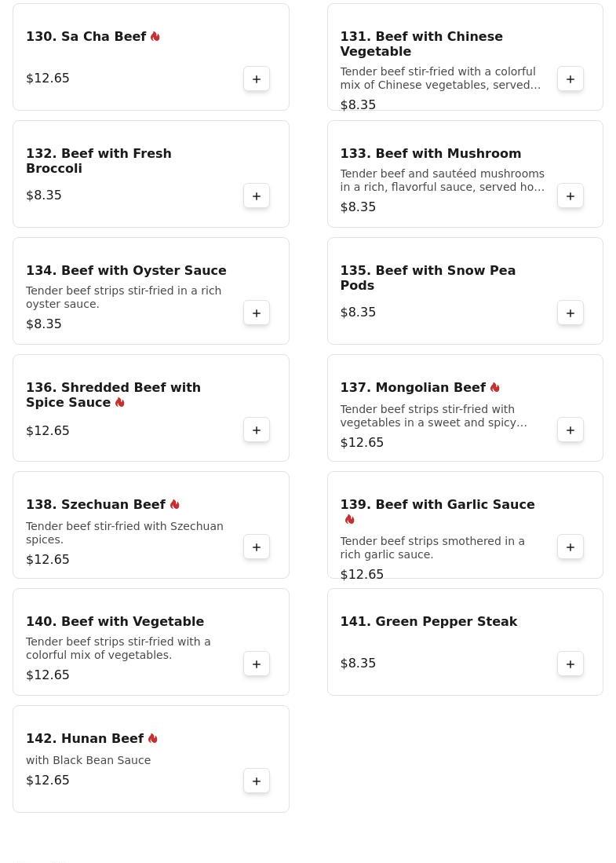Add Beef with Chinese Vegetable to order
Screen dimensions: 616x863
pos(570,79)
